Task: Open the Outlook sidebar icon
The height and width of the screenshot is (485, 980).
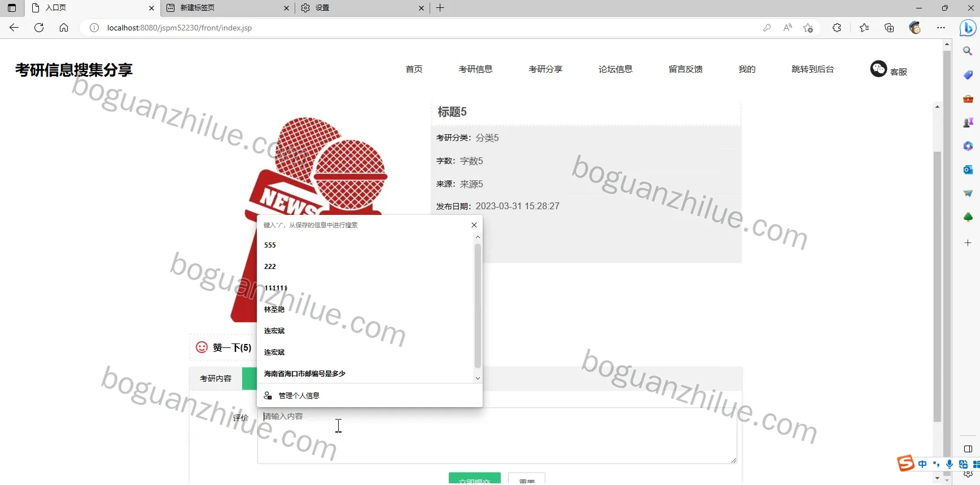Action: tap(968, 170)
